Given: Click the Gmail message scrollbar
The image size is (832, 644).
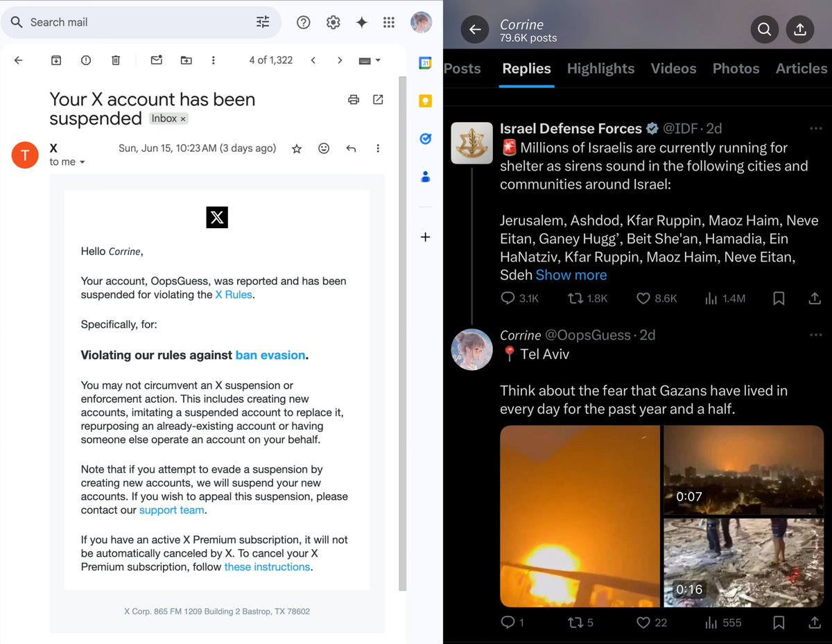Looking at the screenshot, I should [x=402, y=333].
